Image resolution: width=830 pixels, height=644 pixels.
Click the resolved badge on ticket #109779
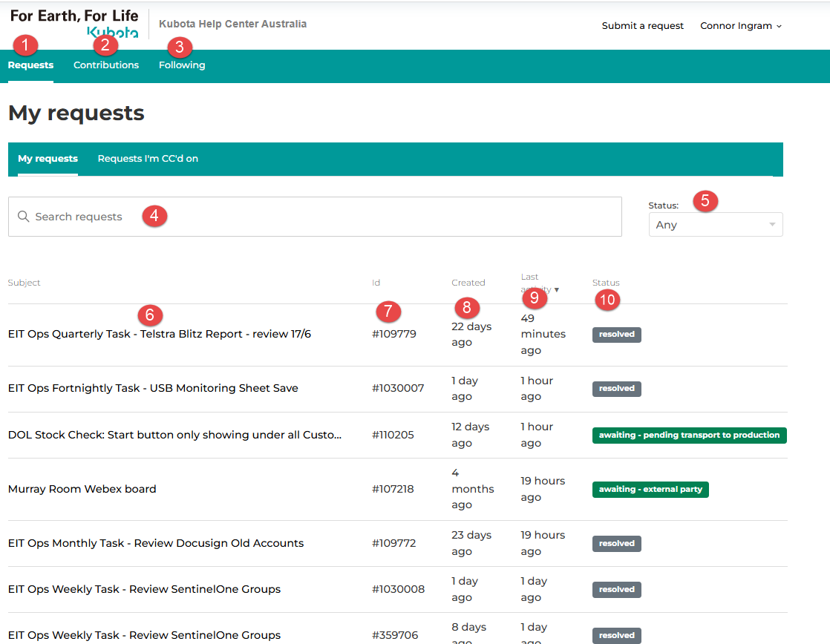coord(616,334)
